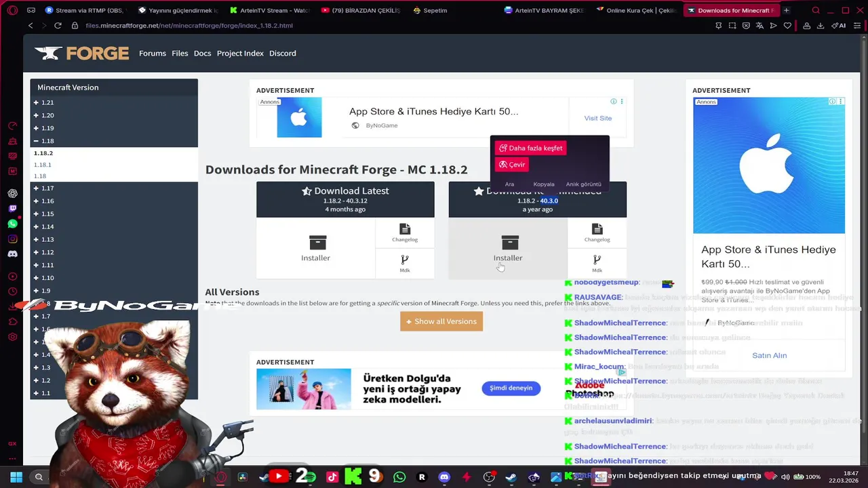
Task: Open Discord from the taskbar
Action: 444,477
